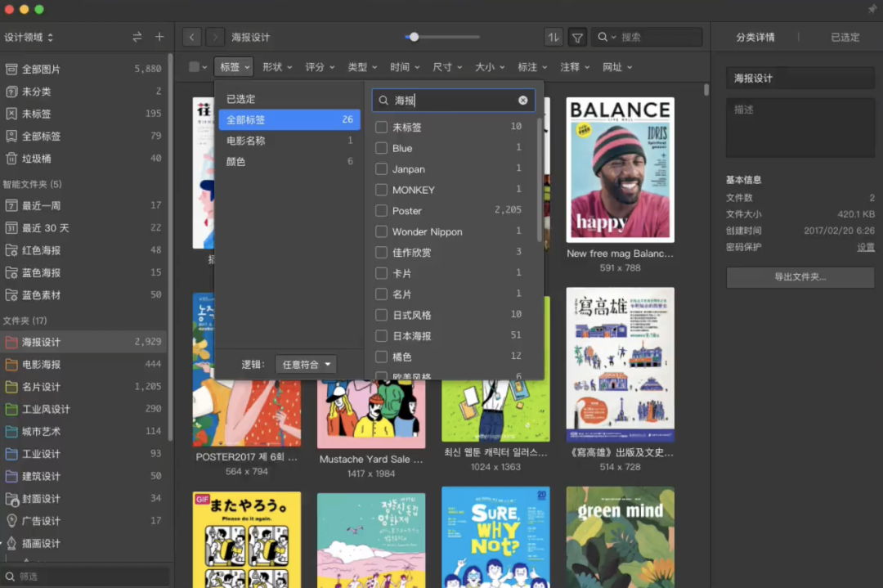This screenshot has width=883, height=588.
Task: Click the forward navigation arrow
Action: (x=214, y=37)
